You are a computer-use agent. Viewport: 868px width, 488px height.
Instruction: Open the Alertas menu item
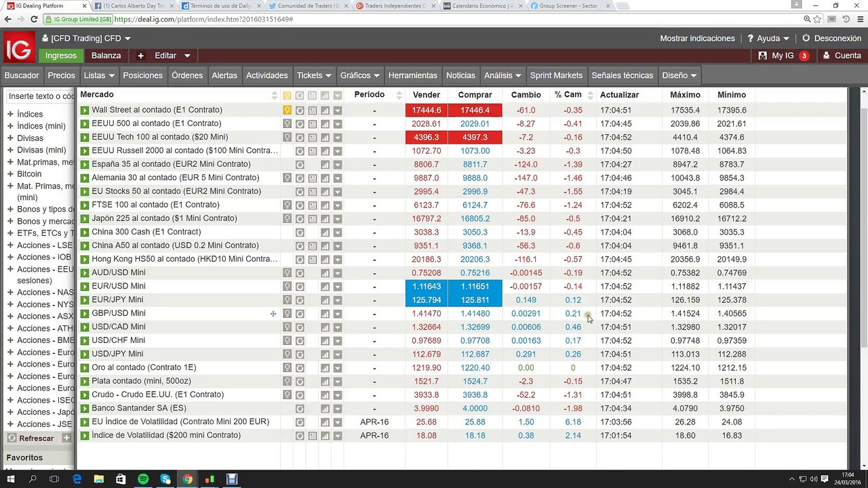coord(224,75)
